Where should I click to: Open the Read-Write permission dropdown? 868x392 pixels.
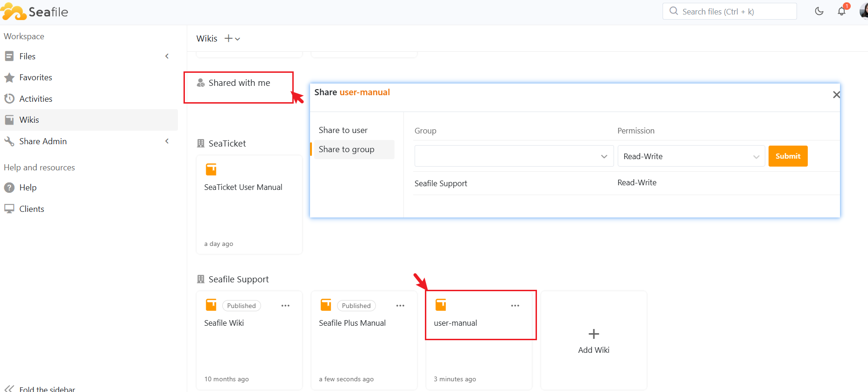691,156
